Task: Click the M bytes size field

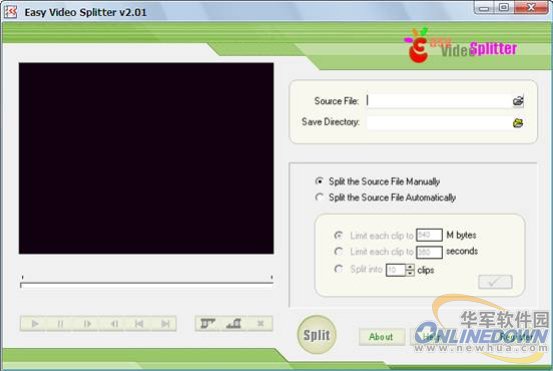Action: [x=429, y=235]
